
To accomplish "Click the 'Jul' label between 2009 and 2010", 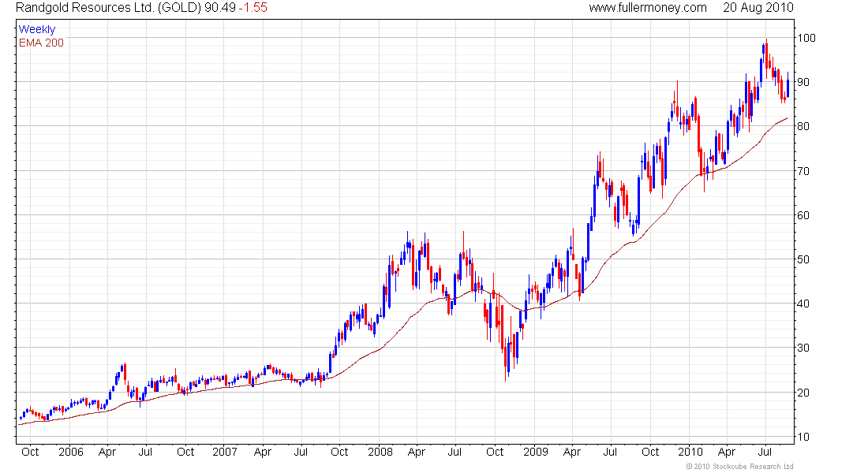I will (610, 452).
